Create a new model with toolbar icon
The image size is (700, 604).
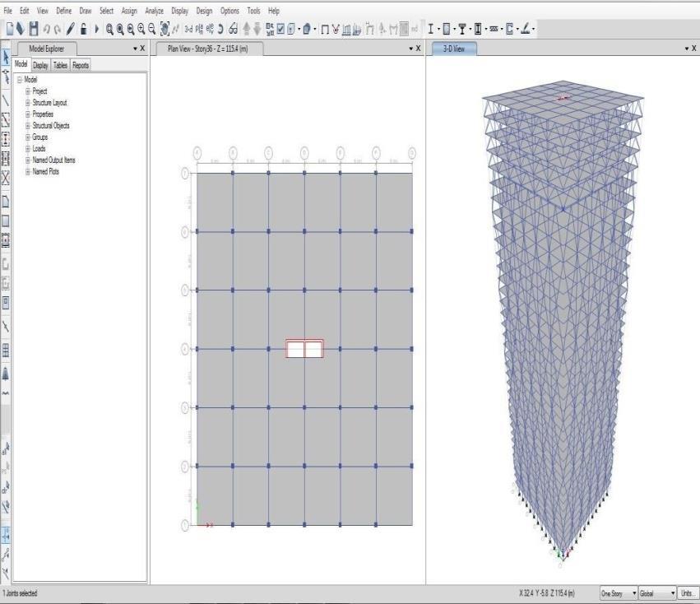9,29
